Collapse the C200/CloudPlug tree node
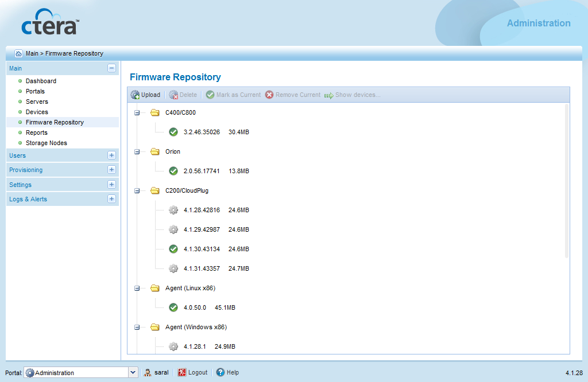588x382 pixels. (x=137, y=190)
